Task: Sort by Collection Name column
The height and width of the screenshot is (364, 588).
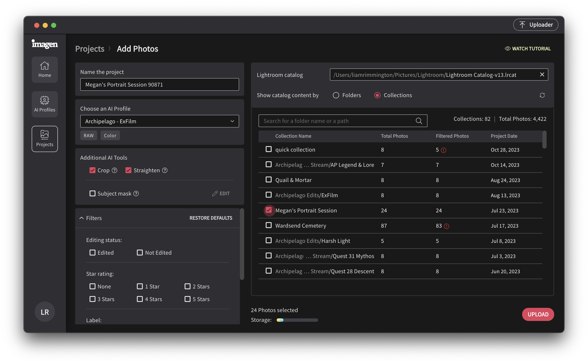Action: [x=293, y=136]
